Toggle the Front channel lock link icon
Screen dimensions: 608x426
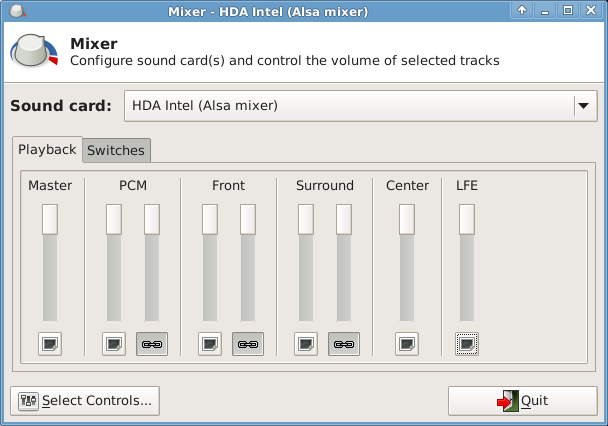(248, 344)
